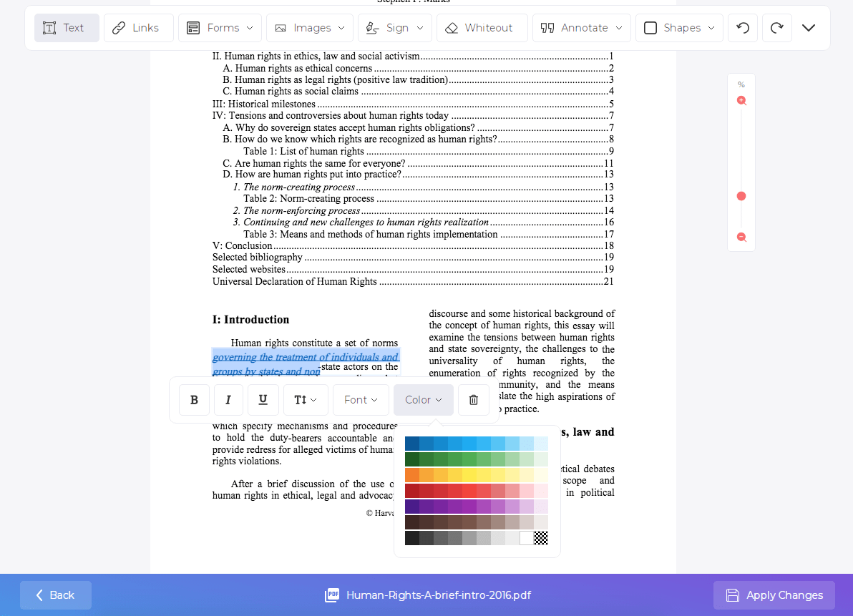This screenshot has width=853, height=616.
Task: Open the text size dropdown
Action: 306,400
